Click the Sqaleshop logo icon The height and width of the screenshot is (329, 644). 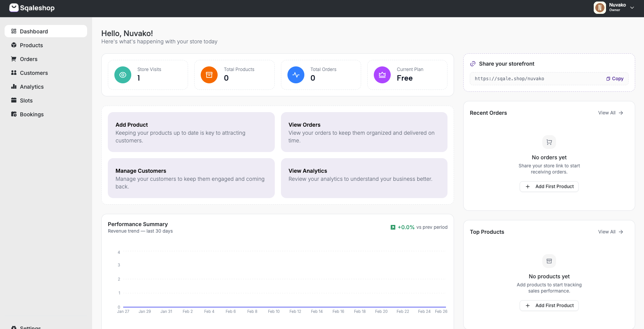point(14,8)
